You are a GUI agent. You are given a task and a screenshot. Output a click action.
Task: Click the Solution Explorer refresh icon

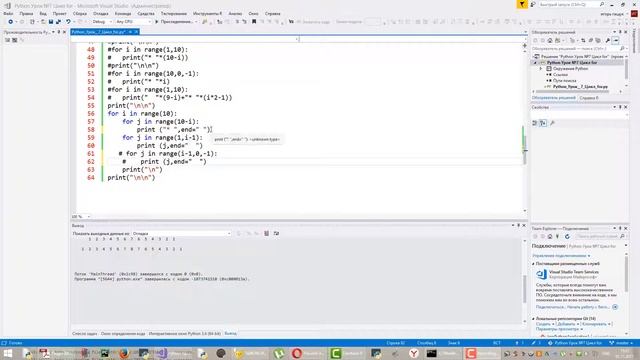(x=583, y=40)
